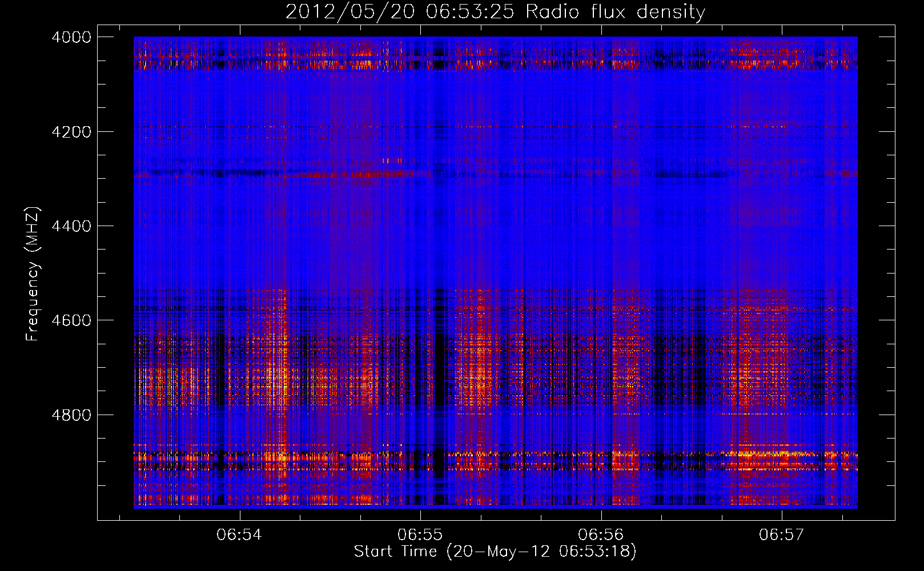The height and width of the screenshot is (571, 924).
Task: Click the 06:56 time tick label
Action: point(601,534)
